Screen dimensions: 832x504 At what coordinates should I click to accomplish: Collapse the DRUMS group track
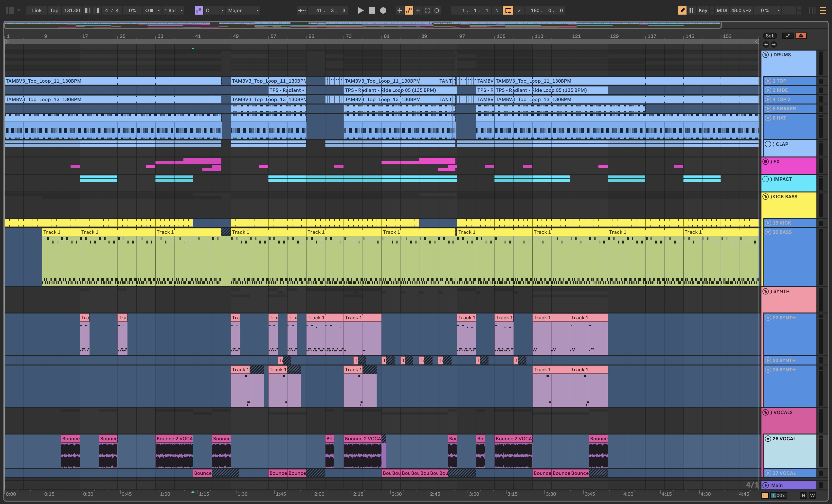[766, 55]
